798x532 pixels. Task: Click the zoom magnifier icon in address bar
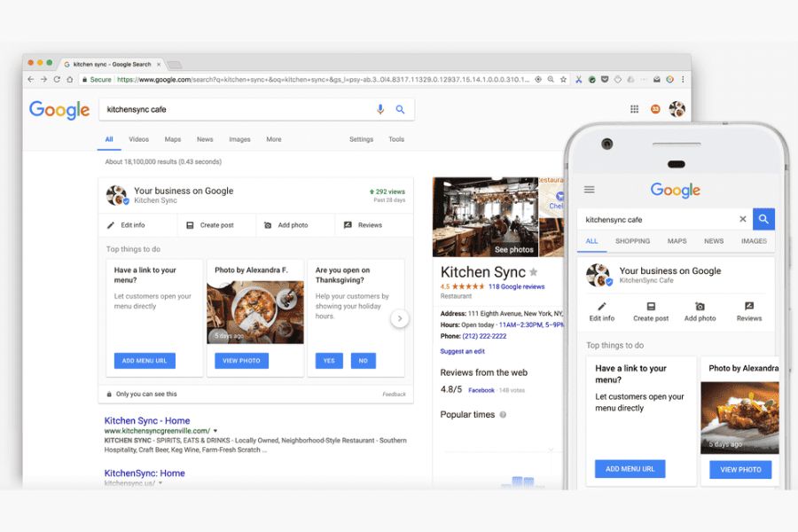point(551,80)
